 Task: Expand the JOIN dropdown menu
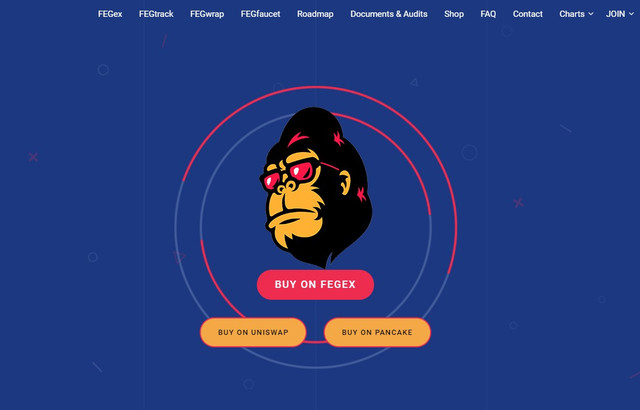point(620,14)
